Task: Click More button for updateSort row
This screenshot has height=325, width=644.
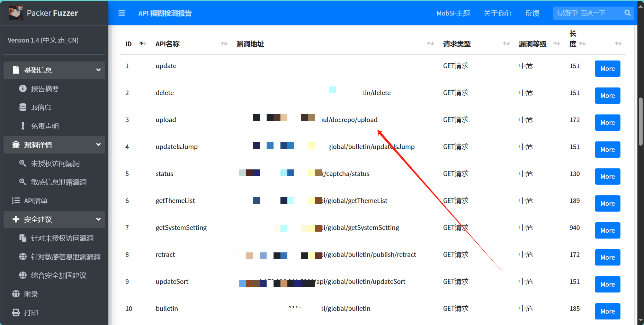Action: [x=607, y=284]
